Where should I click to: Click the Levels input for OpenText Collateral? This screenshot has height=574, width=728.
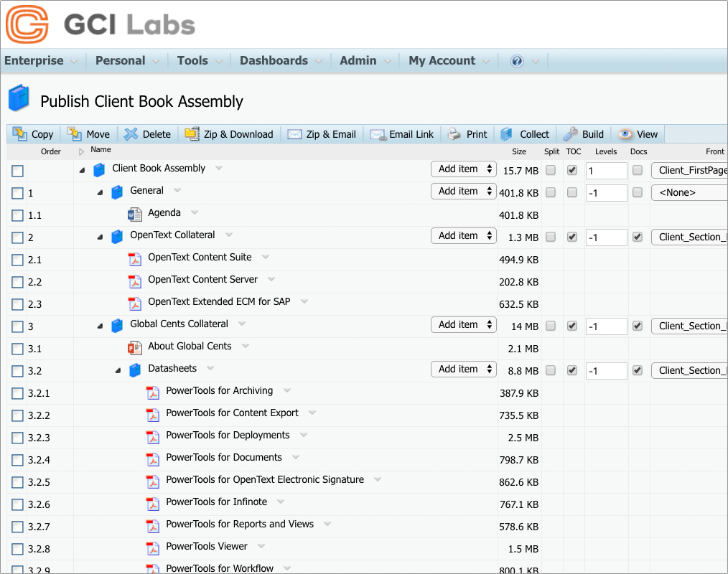point(607,237)
